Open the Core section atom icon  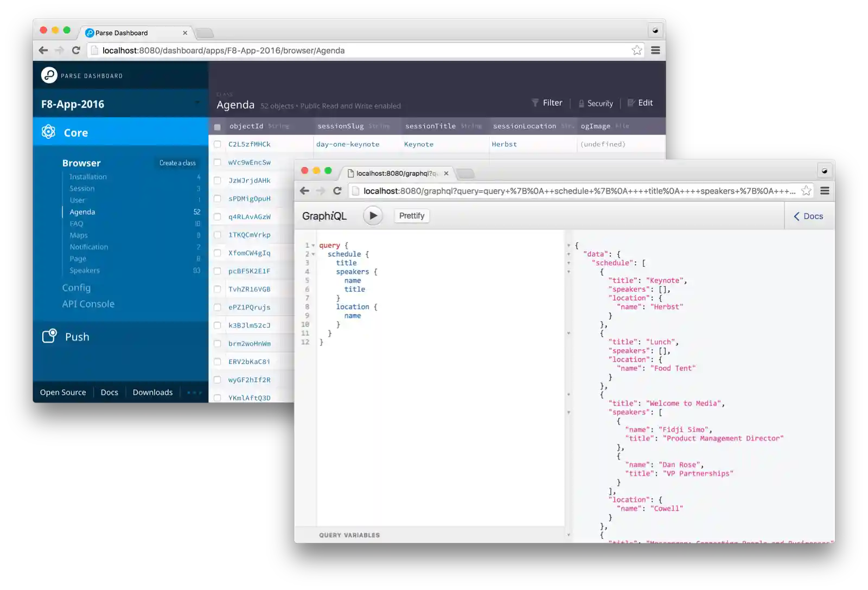(x=49, y=132)
